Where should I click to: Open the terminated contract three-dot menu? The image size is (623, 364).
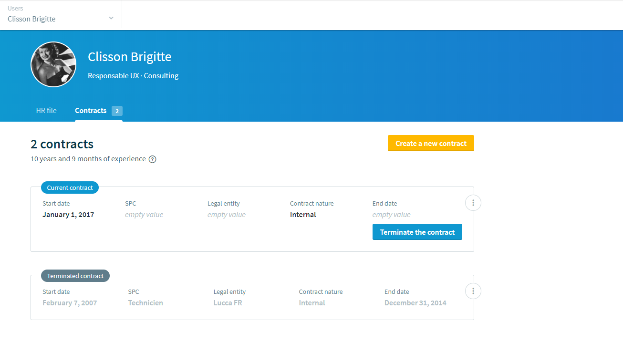pyautogui.click(x=473, y=291)
